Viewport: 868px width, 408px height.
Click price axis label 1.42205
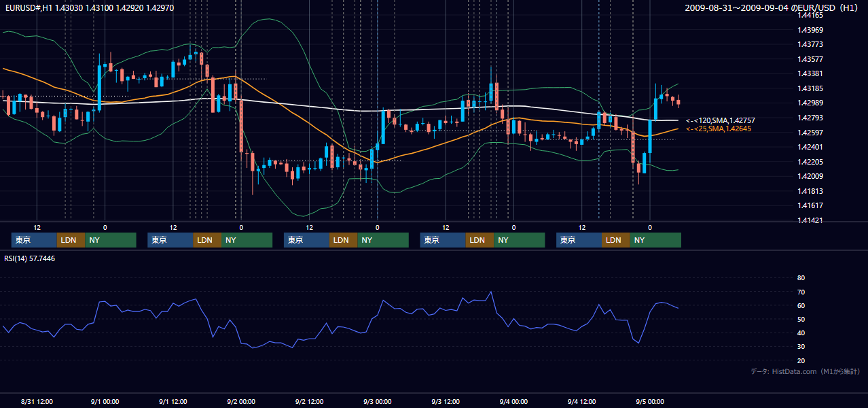coord(810,162)
